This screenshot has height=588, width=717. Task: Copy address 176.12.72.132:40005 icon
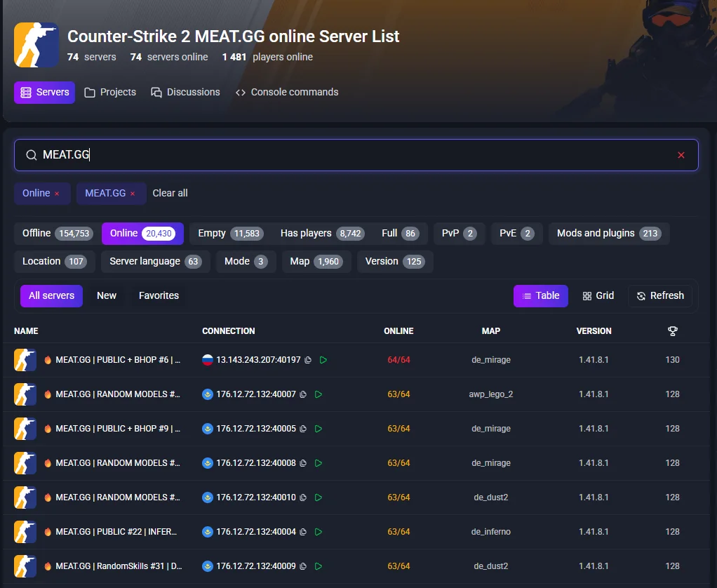[x=303, y=429]
